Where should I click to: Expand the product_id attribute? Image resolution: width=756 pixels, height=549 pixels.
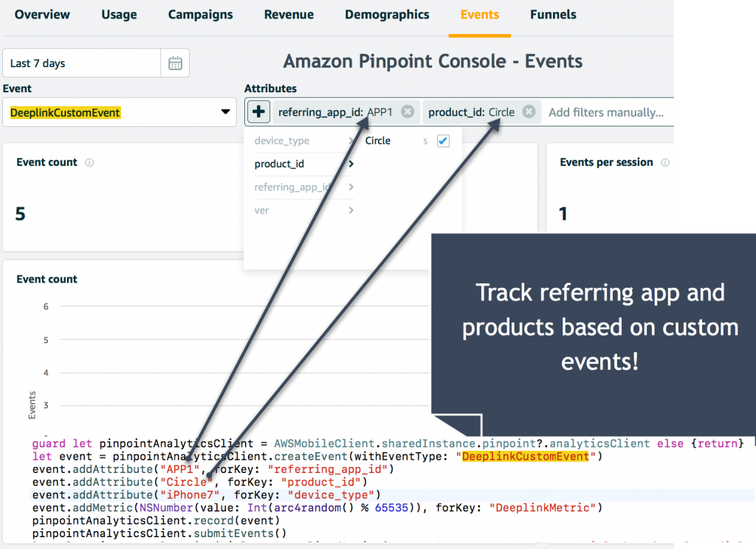click(x=303, y=164)
